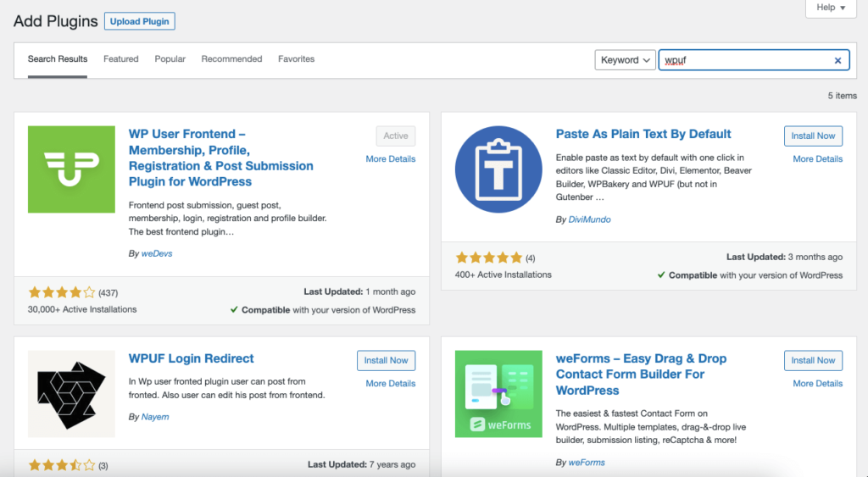Click 'Last Updated: 7 years ago' text
The width and height of the screenshot is (868, 477).
pos(361,465)
